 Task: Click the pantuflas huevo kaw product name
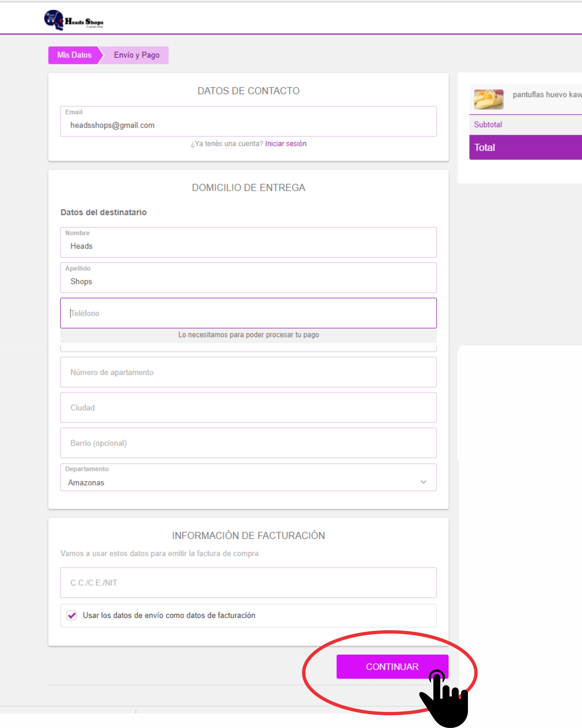(x=547, y=95)
